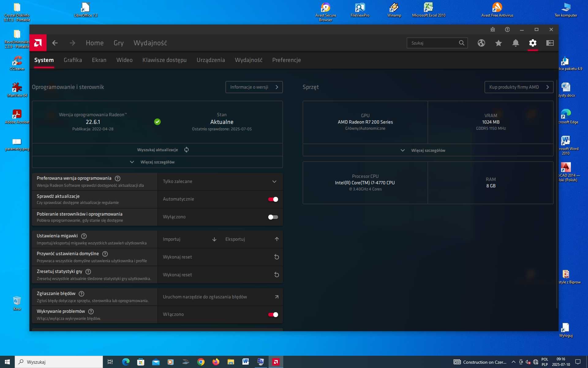The image size is (588, 368).
Task: Click help icon beside Przywróć ustawienia domyślne
Action: click(x=105, y=254)
